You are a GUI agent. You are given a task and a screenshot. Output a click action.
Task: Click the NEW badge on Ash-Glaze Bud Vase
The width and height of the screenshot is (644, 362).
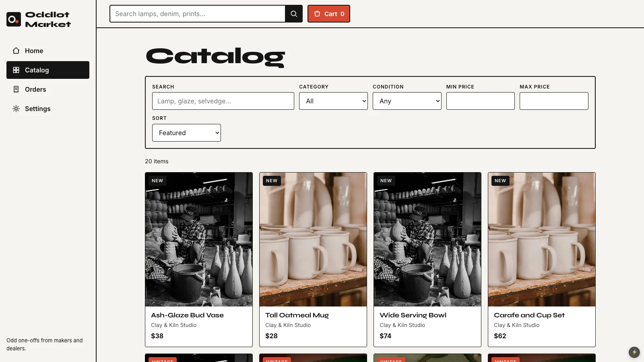pos(157,181)
